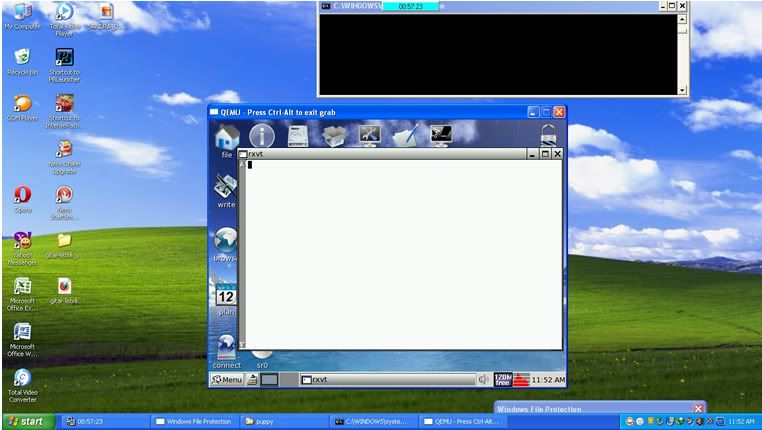This screenshot has width=762, height=430.
Task: Maximize the rxvt terminal window
Action: coord(545,154)
